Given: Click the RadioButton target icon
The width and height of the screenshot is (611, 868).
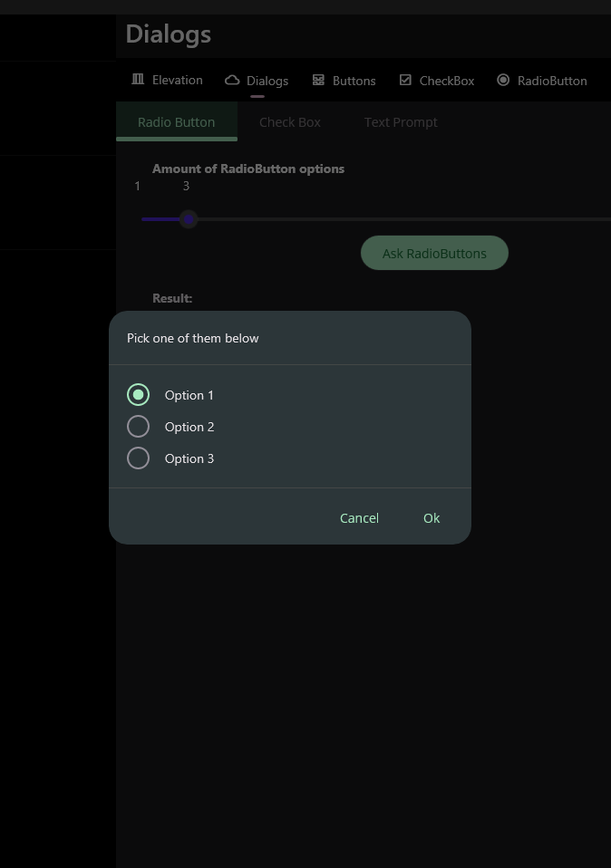Looking at the screenshot, I should [x=503, y=80].
